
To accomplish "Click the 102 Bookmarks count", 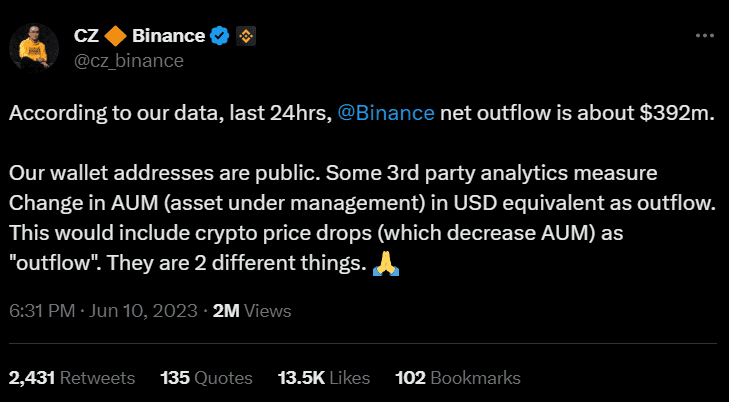I will 458,378.
